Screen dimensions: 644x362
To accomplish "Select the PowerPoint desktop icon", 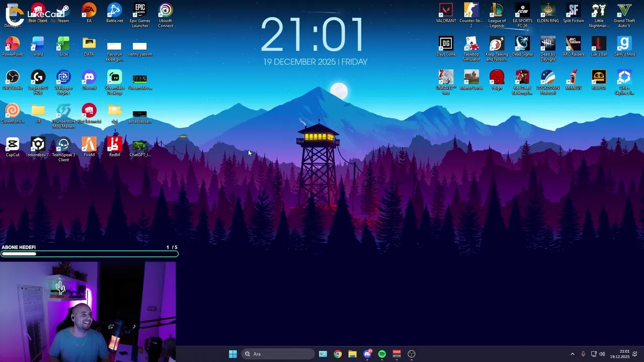I will point(13,47).
